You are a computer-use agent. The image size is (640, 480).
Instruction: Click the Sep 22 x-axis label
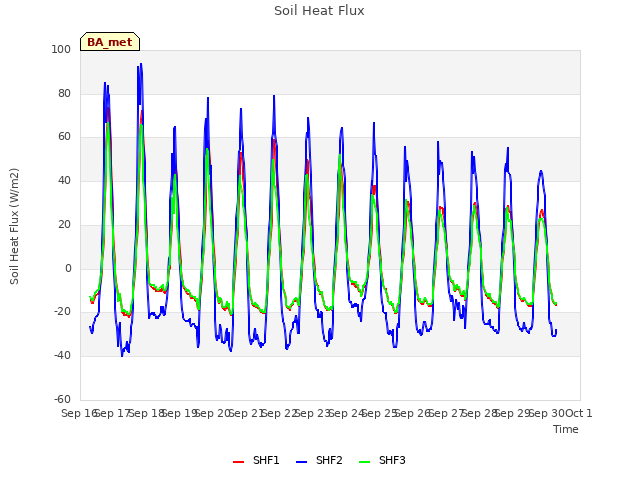(x=280, y=413)
